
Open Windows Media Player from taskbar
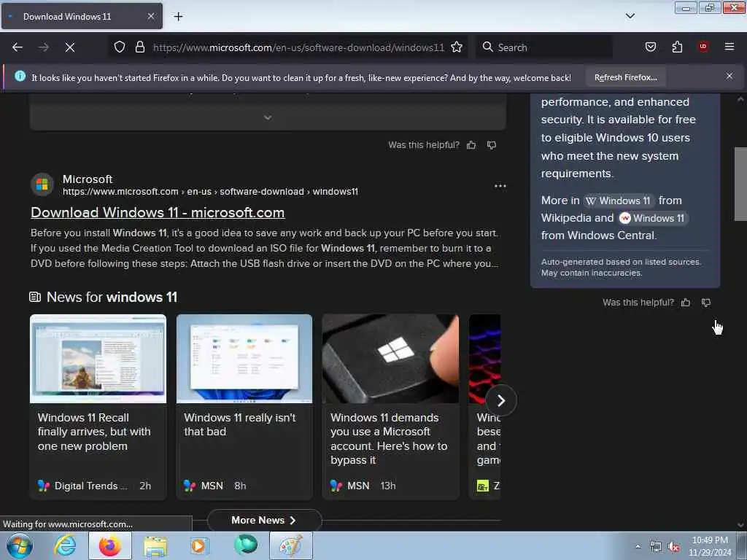pyautogui.click(x=200, y=545)
